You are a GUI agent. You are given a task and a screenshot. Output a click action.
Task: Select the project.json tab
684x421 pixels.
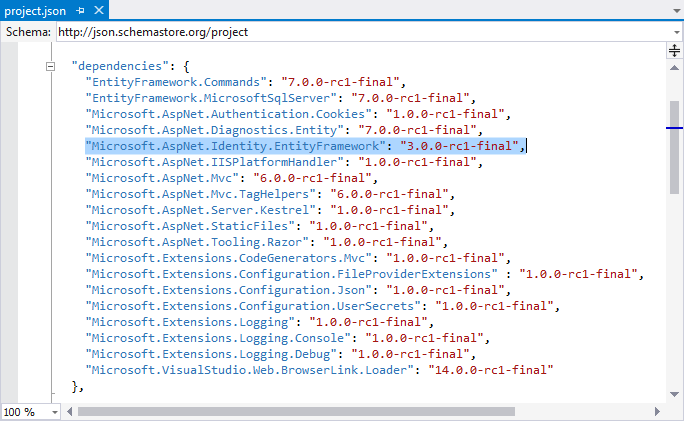[35, 10]
